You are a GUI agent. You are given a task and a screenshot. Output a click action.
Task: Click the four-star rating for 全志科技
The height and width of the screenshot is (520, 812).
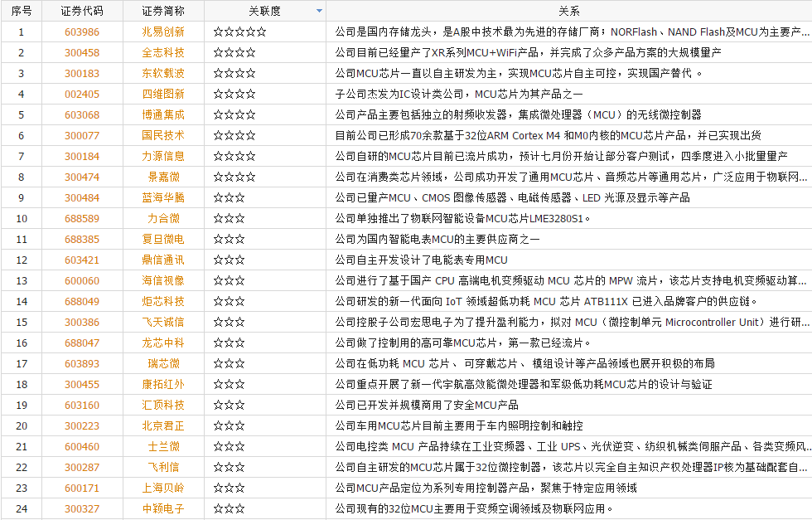tap(234, 52)
